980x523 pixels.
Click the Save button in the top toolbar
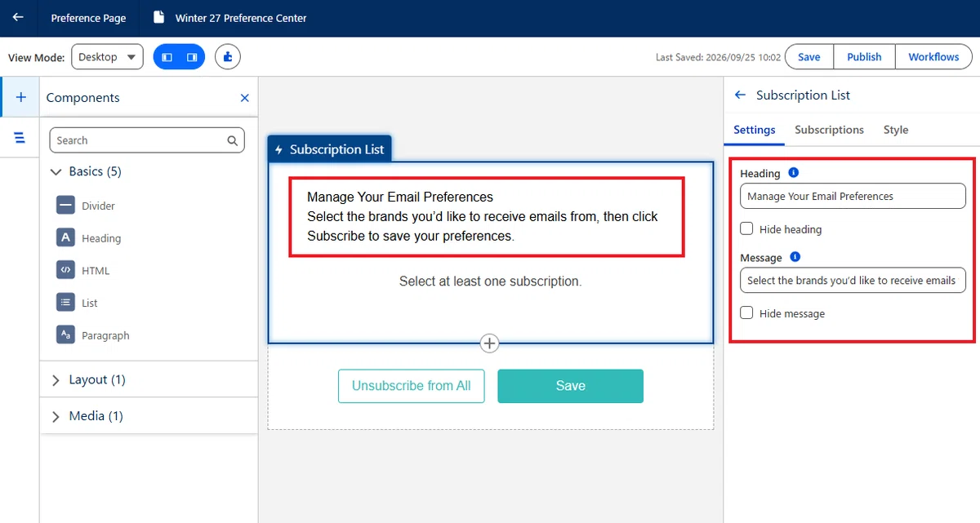[x=808, y=57]
